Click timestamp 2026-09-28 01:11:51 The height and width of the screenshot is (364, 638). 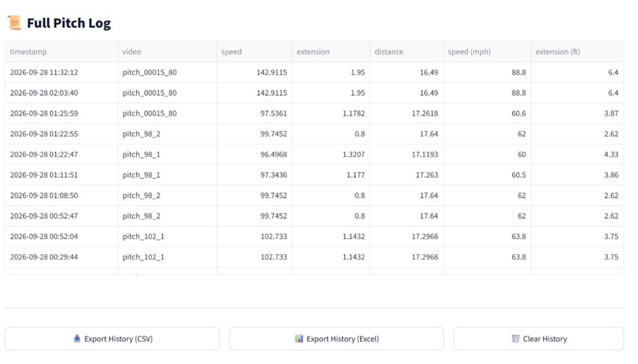[x=44, y=175]
